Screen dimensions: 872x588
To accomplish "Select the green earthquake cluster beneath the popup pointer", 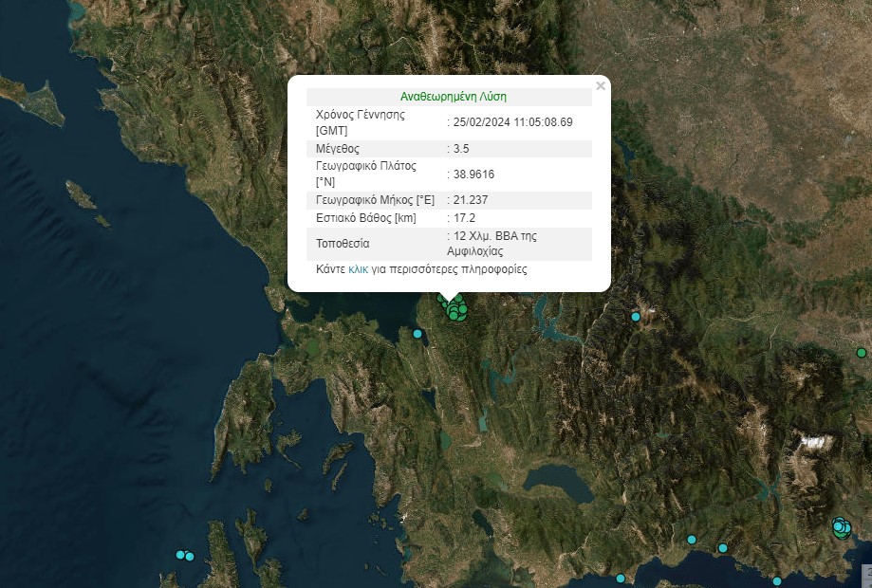I will tap(455, 309).
